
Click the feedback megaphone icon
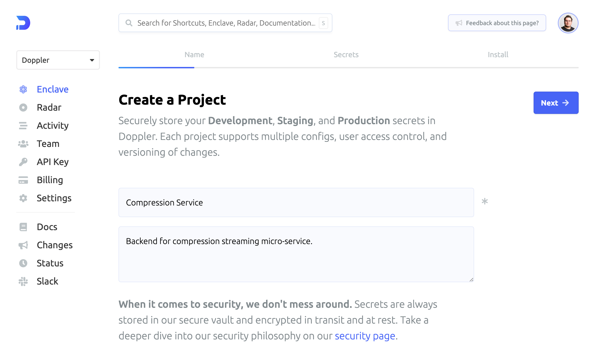(x=459, y=23)
